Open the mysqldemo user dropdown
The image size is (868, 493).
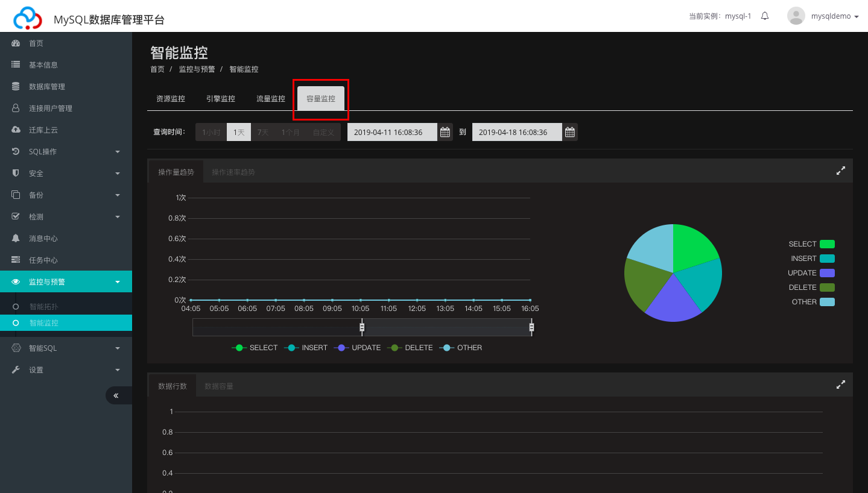[835, 16]
